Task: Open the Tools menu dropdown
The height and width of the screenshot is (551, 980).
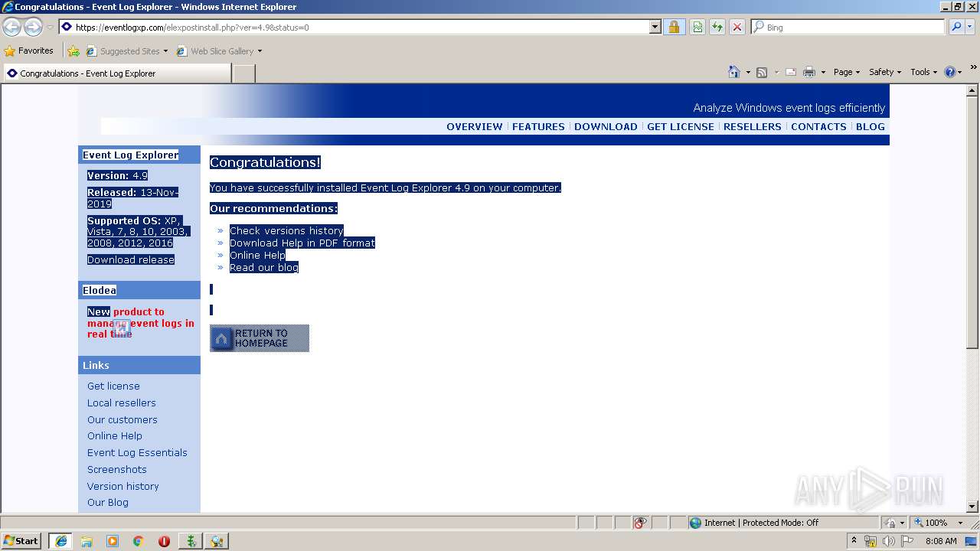Action: pyautogui.click(x=923, y=72)
